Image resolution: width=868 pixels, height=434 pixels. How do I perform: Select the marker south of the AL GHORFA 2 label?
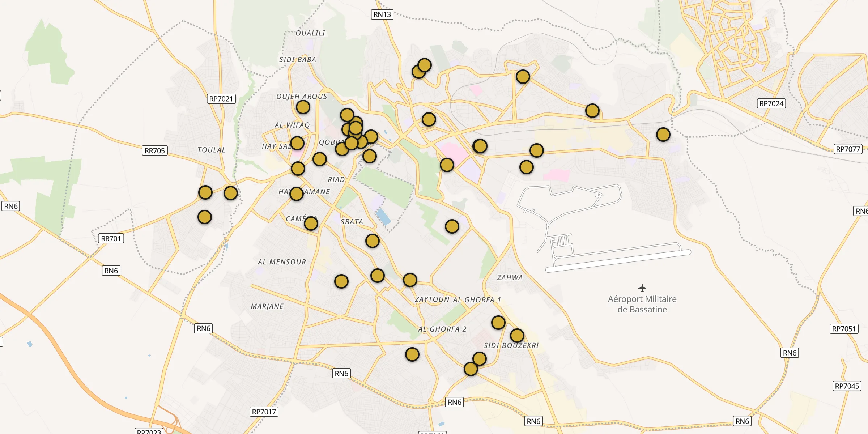[x=412, y=354]
